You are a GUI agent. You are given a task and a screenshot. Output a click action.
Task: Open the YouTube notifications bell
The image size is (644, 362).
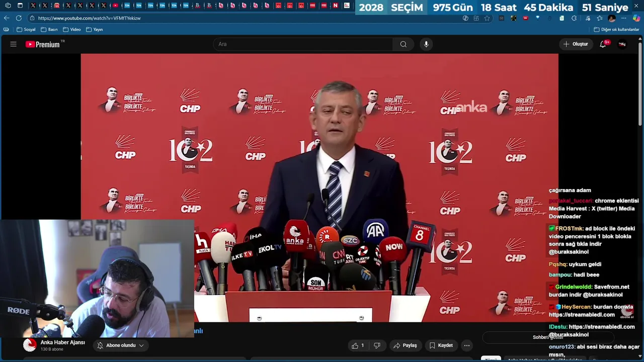pos(603,44)
